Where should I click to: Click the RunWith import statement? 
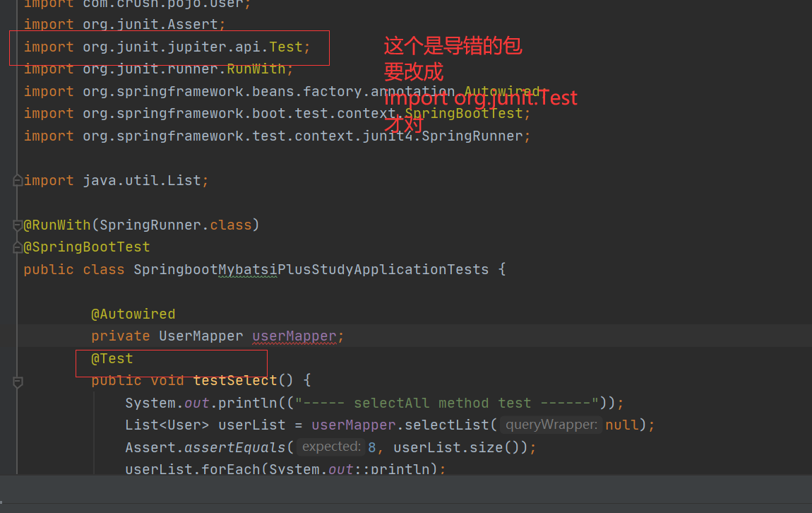pyautogui.click(x=158, y=69)
